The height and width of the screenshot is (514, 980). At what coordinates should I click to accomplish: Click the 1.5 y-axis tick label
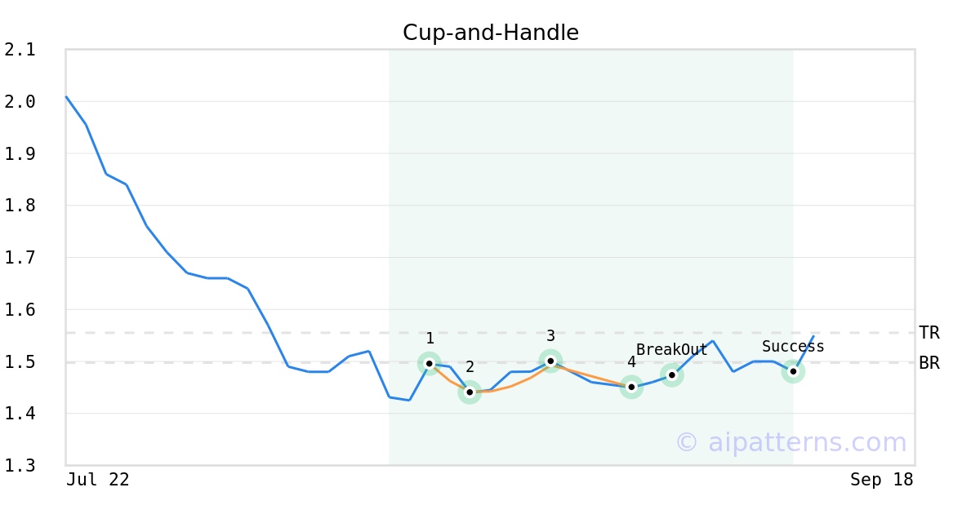coord(20,361)
